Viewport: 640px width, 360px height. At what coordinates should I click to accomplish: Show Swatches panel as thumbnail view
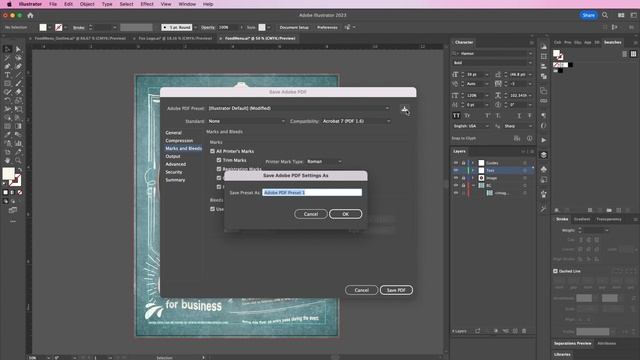(x=633, y=54)
